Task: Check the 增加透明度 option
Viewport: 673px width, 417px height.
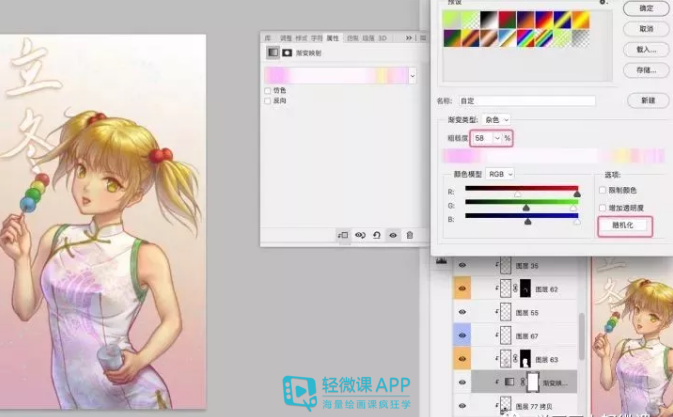Action: 603,208
